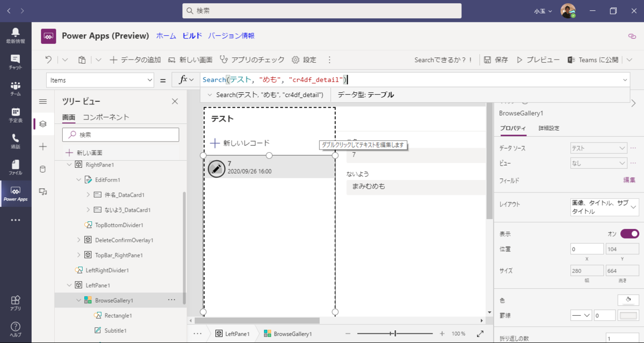Collapse the LeftPane1 tree node
Image resolution: width=644 pixels, height=343 pixels.
[69, 285]
